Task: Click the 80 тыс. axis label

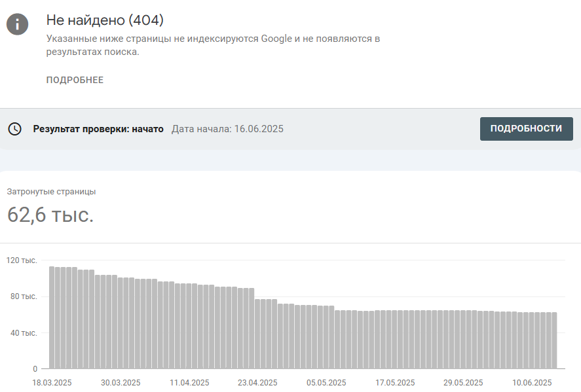Action: [x=24, y=296]
